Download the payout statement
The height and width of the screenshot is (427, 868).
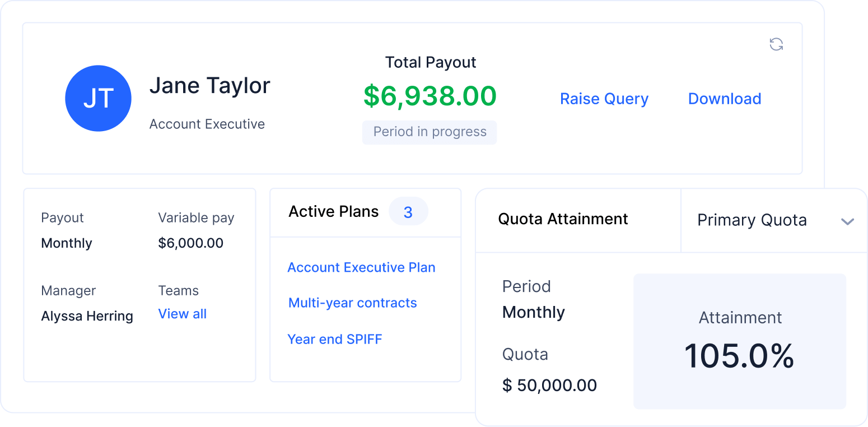(725, 99)
